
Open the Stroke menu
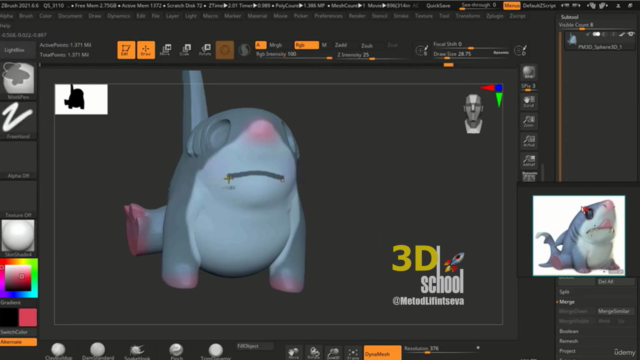click(401, 16)
